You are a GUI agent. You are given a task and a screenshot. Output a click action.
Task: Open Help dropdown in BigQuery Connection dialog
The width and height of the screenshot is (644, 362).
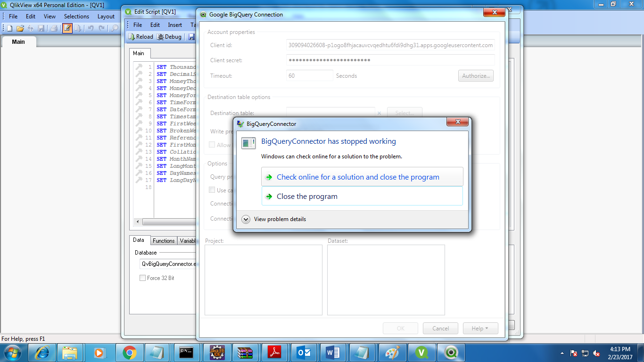point(480,328)
